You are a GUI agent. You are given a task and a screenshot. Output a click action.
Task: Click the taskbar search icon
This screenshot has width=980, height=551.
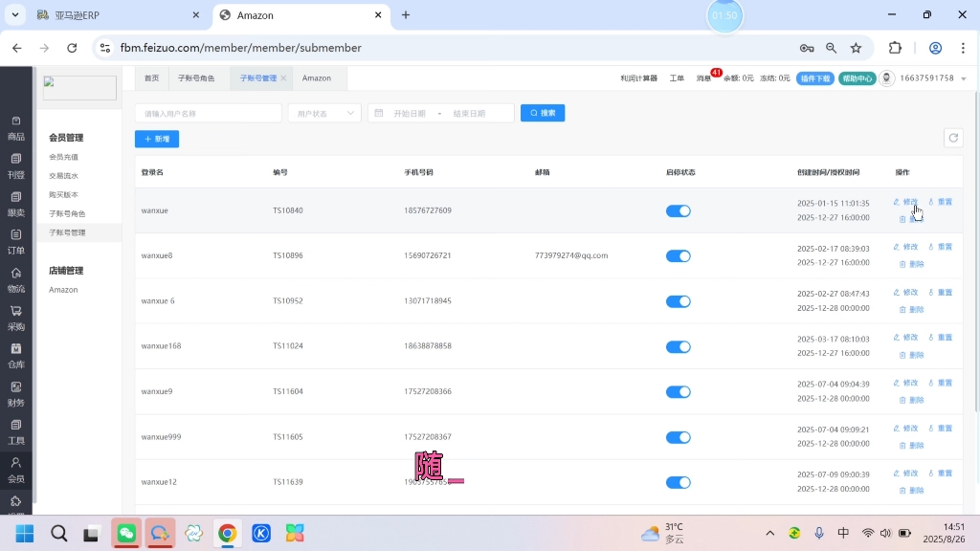pyautogui.click(x=58, y=533)
